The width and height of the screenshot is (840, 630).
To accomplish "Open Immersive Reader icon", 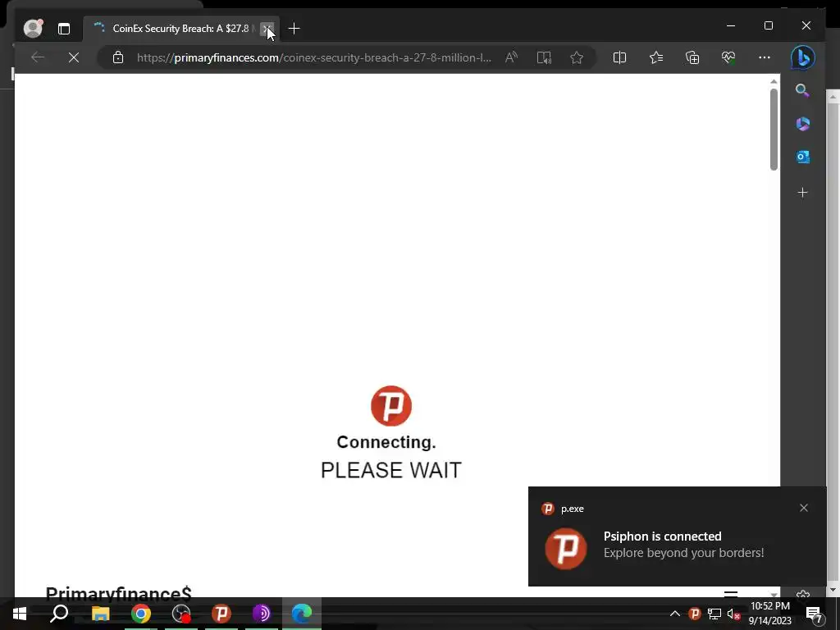I will click(544, 57).
